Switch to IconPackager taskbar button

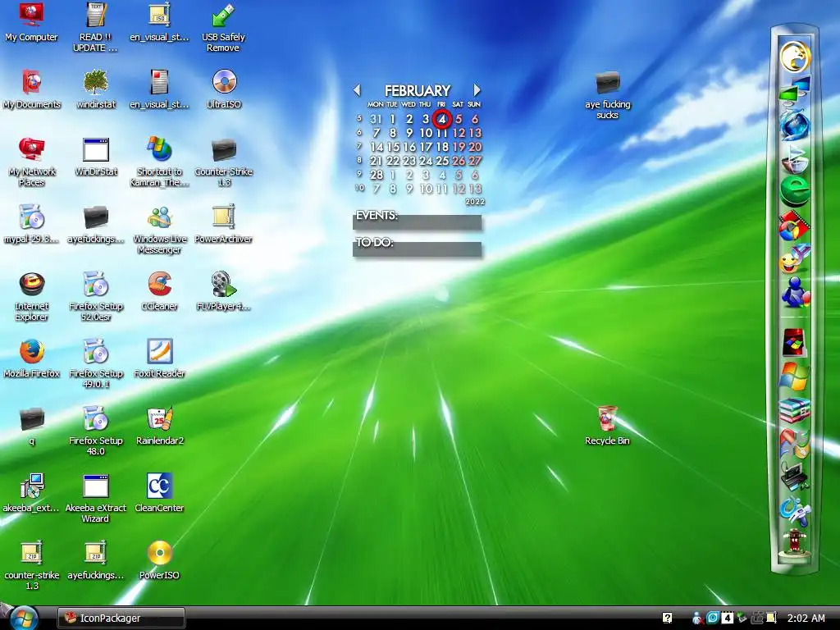click(121, 618)
